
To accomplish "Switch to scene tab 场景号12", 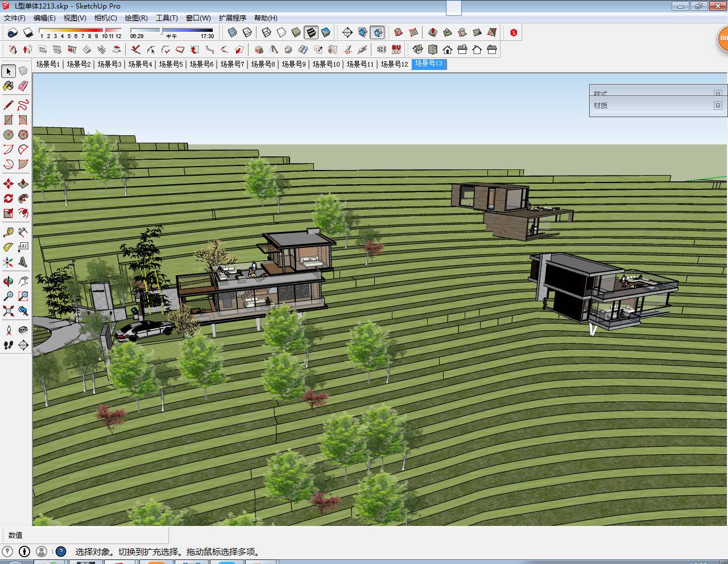I will point(394,64).
